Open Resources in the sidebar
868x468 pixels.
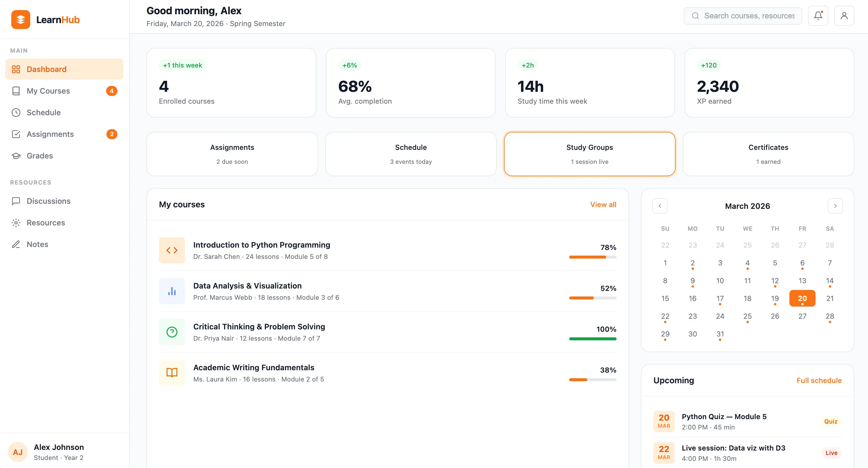coord(64,222)
